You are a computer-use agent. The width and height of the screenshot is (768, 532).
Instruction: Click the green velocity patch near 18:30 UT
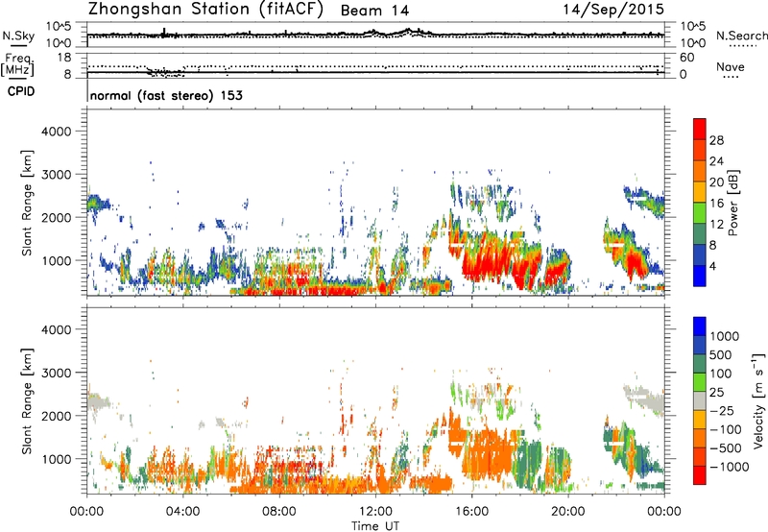[531, 461]
